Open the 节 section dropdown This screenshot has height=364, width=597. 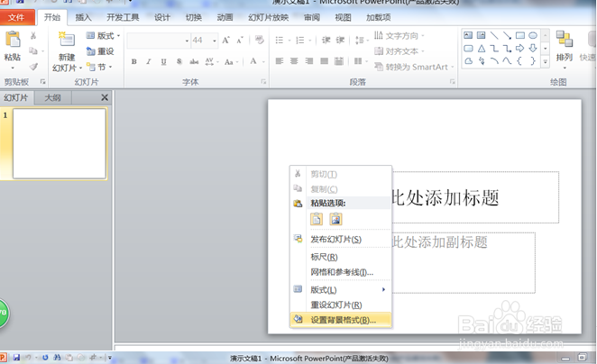click(x=99, y=67)
